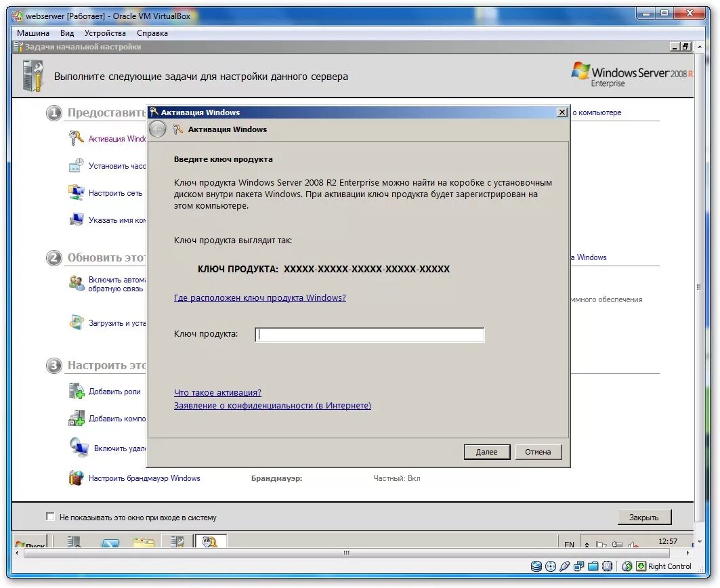
Task: Click the Windows firewall brick wall icon
Action: click(x=76, y=478)
